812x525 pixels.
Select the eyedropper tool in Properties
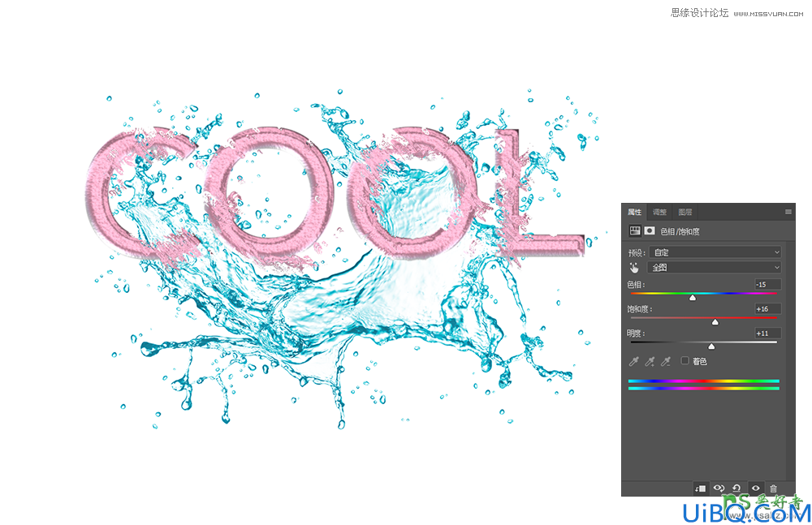[634, 361]
